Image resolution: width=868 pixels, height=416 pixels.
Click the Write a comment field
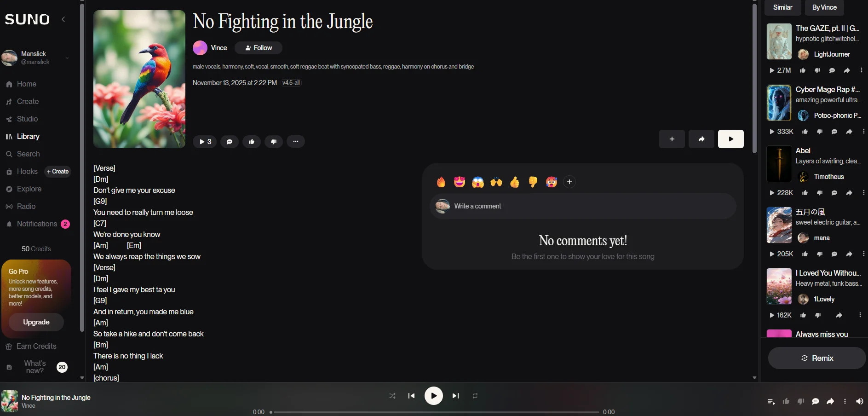[583, 206]
